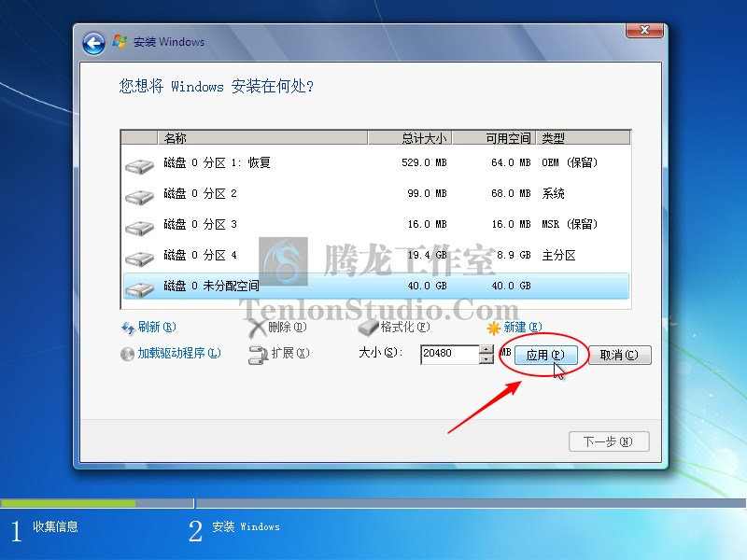Click the 99.0 MB total size cell

coord(427,194)
